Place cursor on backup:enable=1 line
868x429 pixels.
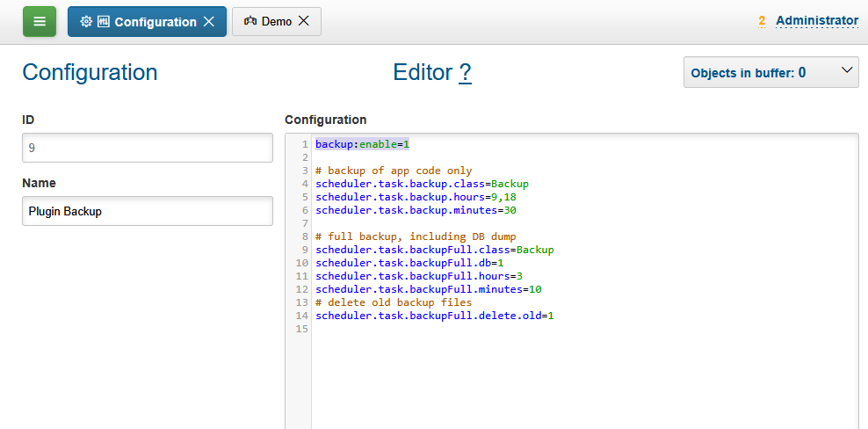coord(363,144)
